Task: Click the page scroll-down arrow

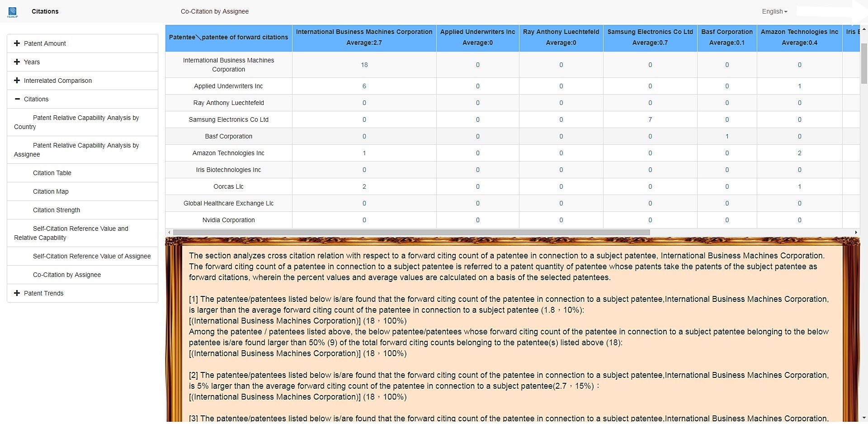Action: click(x=864, y=418)
